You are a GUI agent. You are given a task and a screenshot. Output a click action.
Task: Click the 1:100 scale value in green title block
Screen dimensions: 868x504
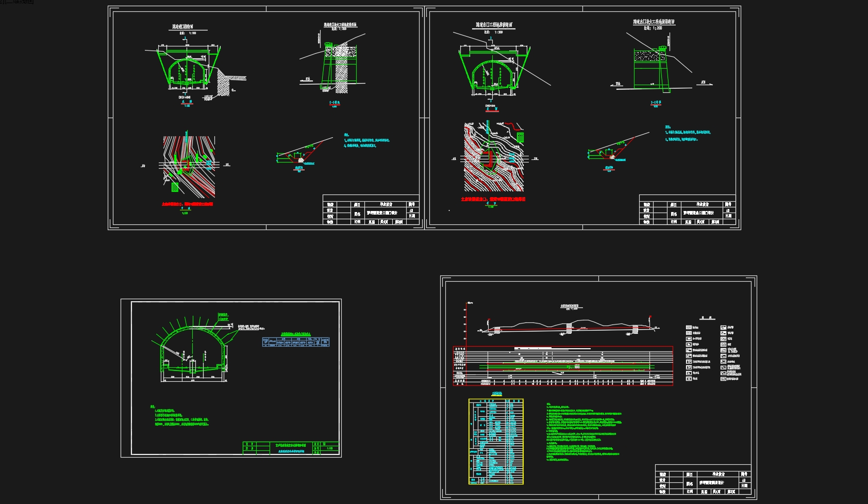pos(330,449)
